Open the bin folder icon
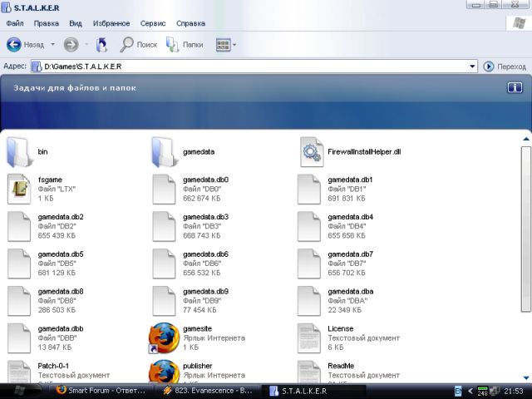 click(19, 152)
